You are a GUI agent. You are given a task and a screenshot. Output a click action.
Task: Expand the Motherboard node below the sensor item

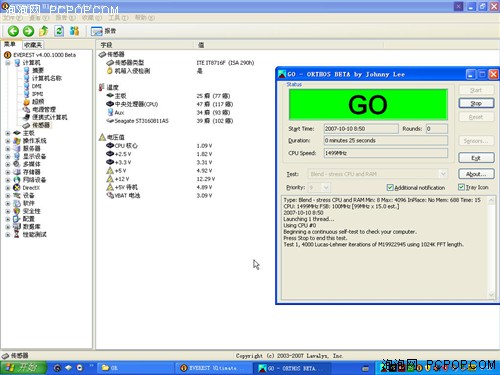click(8, 133)
